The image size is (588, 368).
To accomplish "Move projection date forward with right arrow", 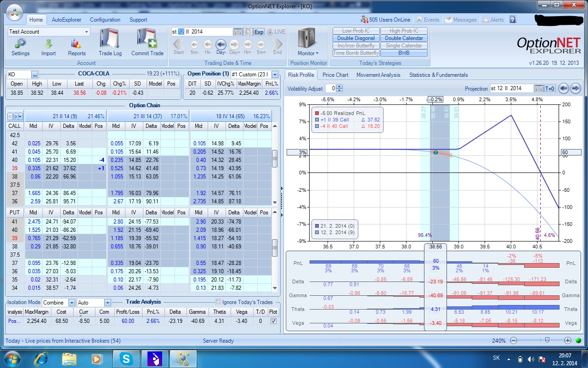I will click(575, 88).
